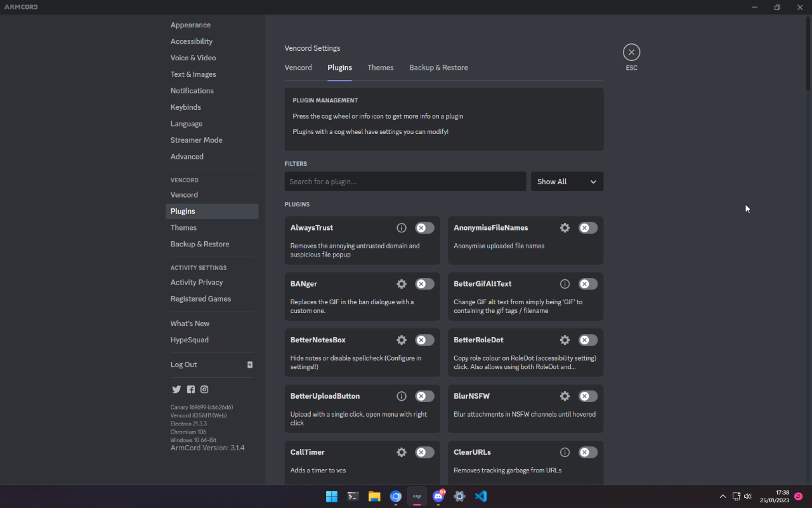The image size is (812, 508).
Task: Open the Show All filter dropdown
Action: (x=566, y=181)
